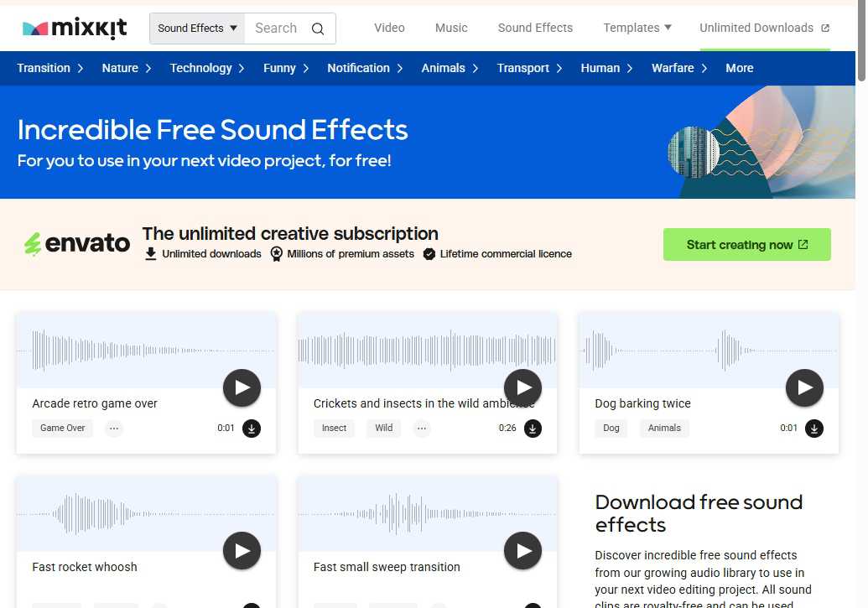Play the Fast rocket whoosh sound
This screenshot has width=868, height=608.
(x=242, y=550)
